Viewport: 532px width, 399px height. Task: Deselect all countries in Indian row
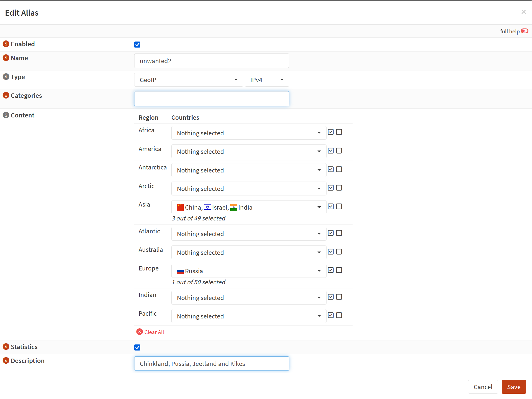[339, 297]
